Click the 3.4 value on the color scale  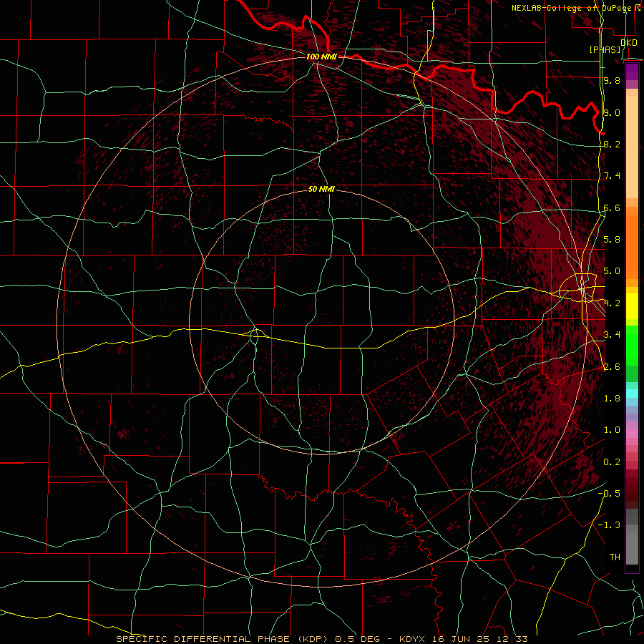pos(612,335)
